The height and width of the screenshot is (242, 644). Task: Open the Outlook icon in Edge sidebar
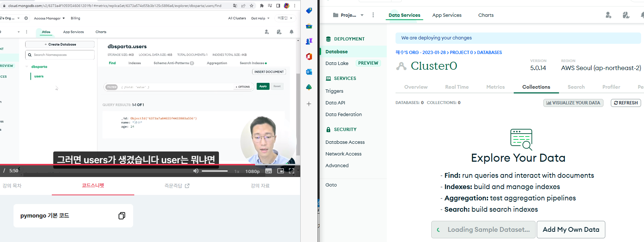click(309, 72)
